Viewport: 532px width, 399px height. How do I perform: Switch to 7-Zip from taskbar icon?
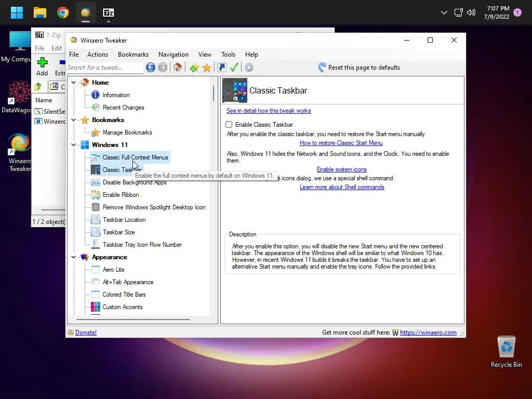click(109, 13)
